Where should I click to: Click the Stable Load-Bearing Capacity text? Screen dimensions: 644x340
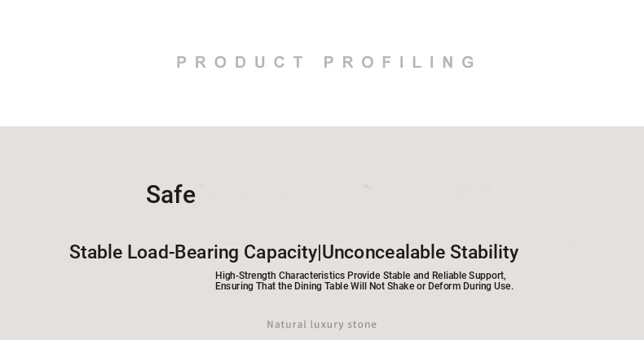pyautogui.click(x=193, y=253)
